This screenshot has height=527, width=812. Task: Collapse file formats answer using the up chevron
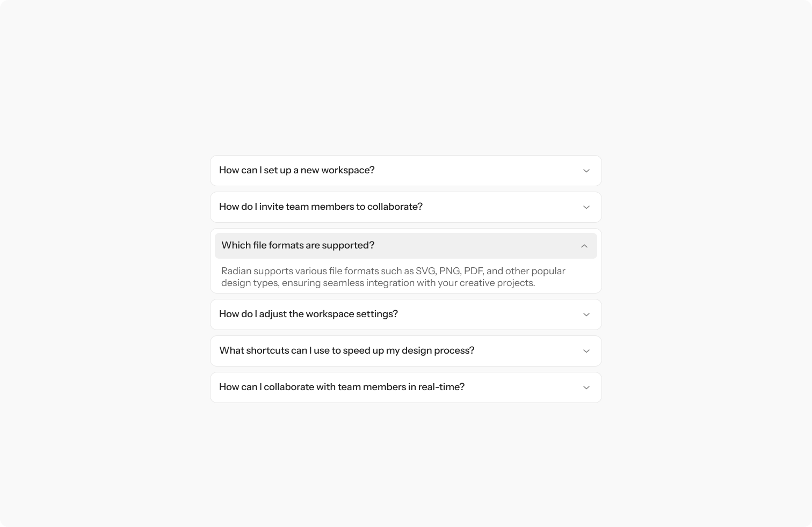tap(584, 246)
